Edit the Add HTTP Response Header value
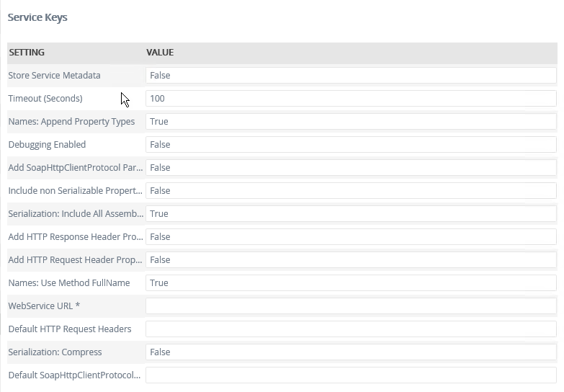 pos(351,237)
